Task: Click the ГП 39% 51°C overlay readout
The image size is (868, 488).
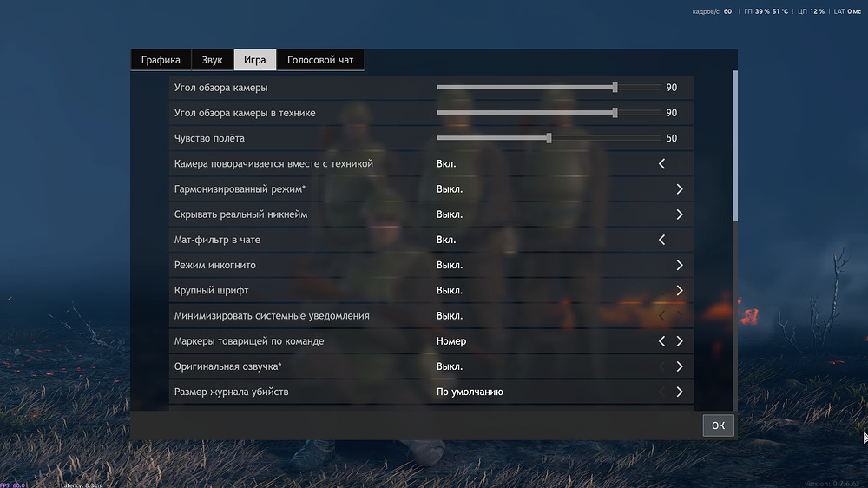Action: (x=766, y=11)
